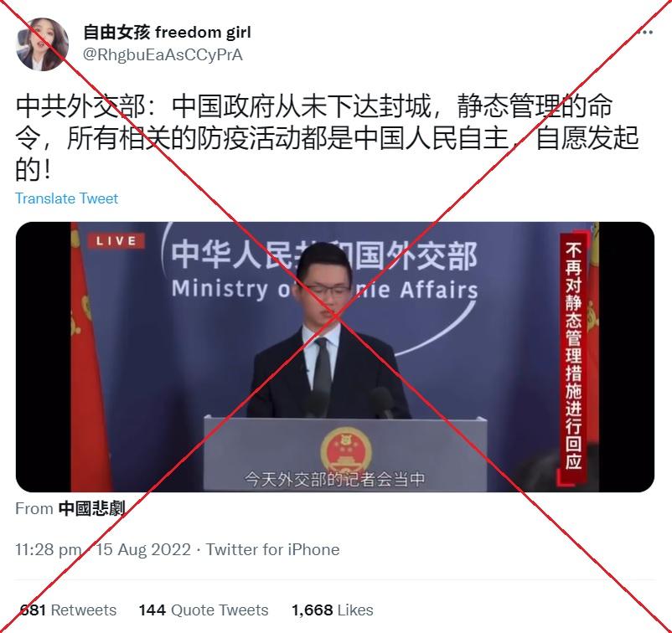Image resolution: width=672 pixels, height=633 pixels.
Task: Play the embedded Foreign Ministry video
Action: [x=335, y=357]
